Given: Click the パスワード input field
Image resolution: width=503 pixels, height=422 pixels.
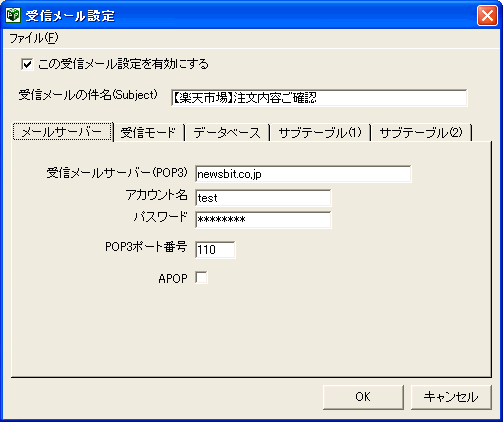Looking at the screenshot, I should [263, 220].
